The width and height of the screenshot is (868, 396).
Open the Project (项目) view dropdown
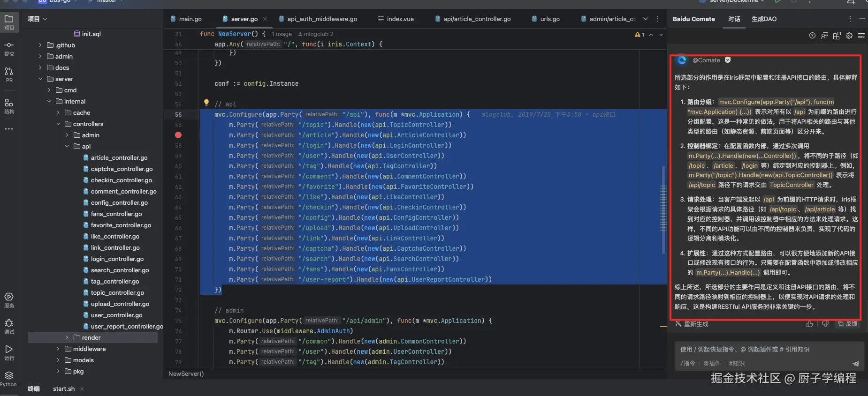tap(38, 19)
